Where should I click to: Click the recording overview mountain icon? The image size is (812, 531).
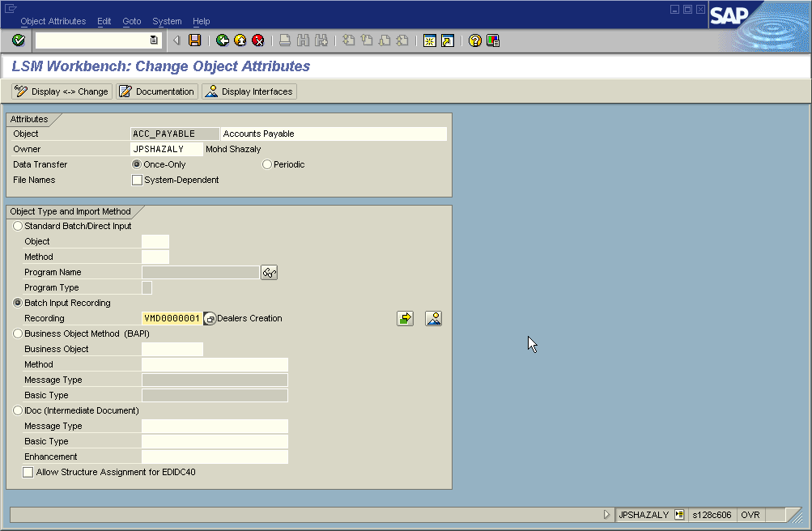(433, 318)
